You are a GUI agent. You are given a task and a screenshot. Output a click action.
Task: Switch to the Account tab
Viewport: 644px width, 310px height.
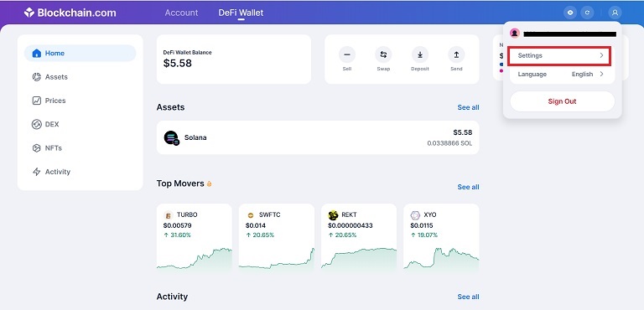click(181, 13)
